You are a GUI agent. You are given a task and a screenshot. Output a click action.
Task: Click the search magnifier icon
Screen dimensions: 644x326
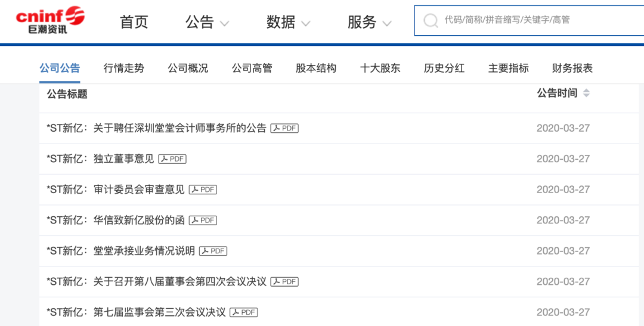[x=430, y=21]
